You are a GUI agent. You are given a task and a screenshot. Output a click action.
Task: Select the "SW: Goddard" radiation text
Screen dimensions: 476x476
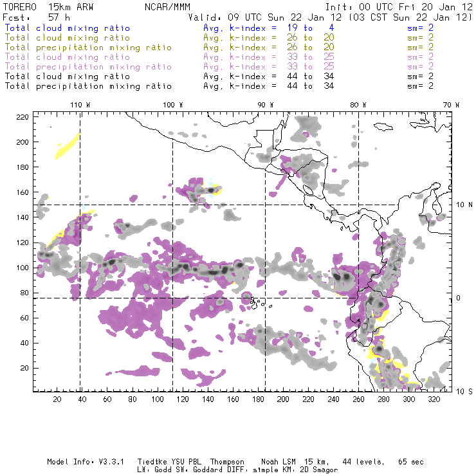(x=200, y=470)
